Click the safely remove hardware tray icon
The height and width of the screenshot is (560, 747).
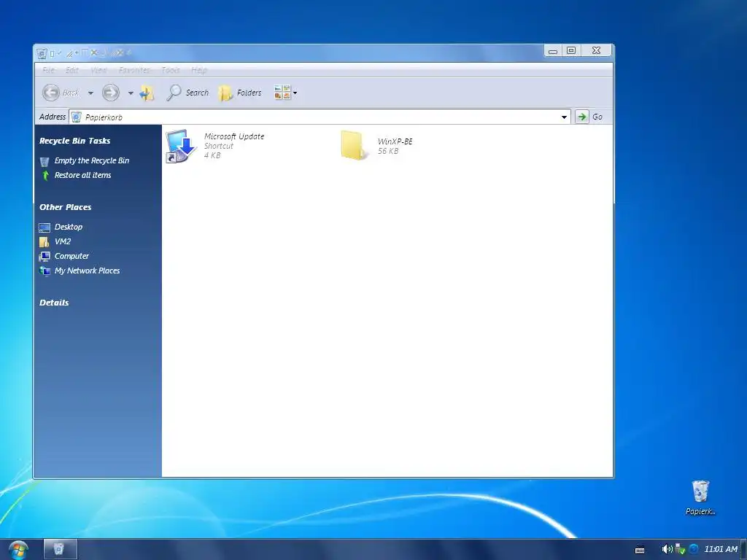point(681,549)
